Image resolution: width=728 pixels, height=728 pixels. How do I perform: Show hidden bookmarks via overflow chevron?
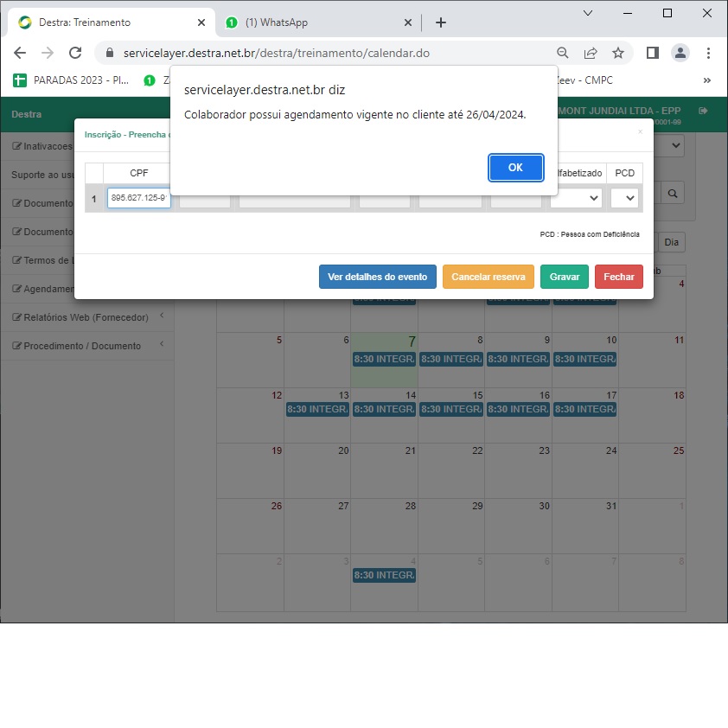tap(706, 80)
